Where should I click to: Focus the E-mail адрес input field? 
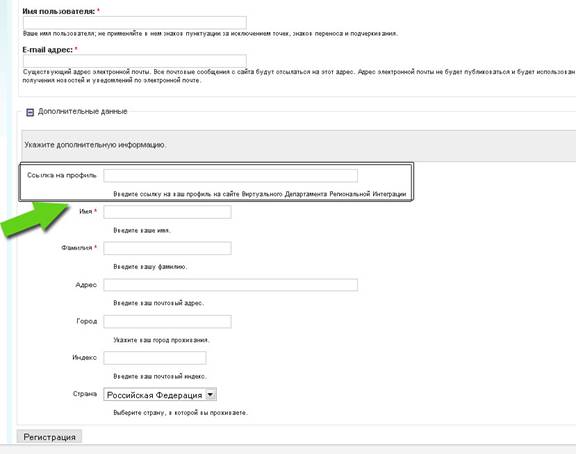(x=134, y=61)
